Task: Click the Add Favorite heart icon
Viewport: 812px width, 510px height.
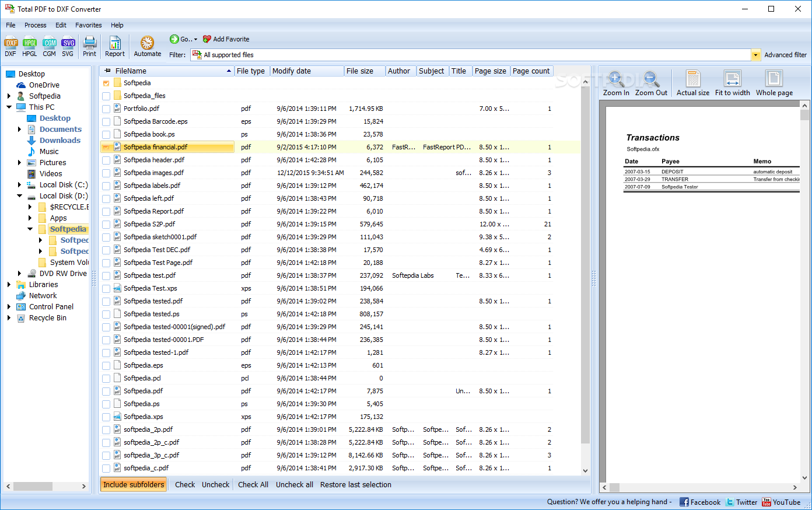Action: tap(207, 39)
